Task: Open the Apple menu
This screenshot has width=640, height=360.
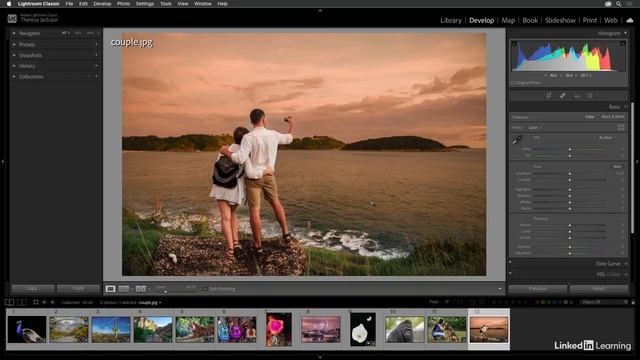Action: 9,4
